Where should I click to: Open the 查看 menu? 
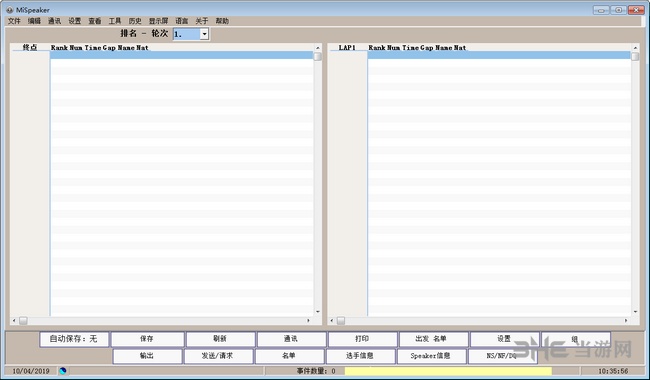click(95, 21)
